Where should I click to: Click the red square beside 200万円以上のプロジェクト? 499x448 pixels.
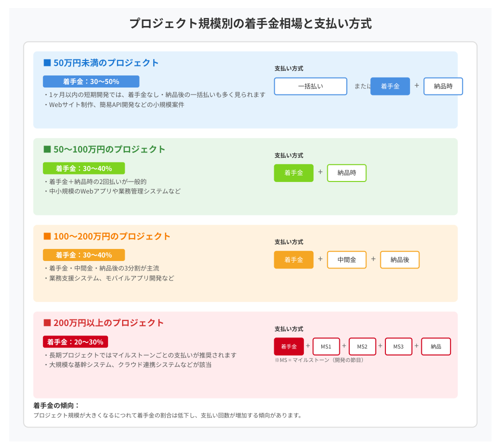point(47,322)
